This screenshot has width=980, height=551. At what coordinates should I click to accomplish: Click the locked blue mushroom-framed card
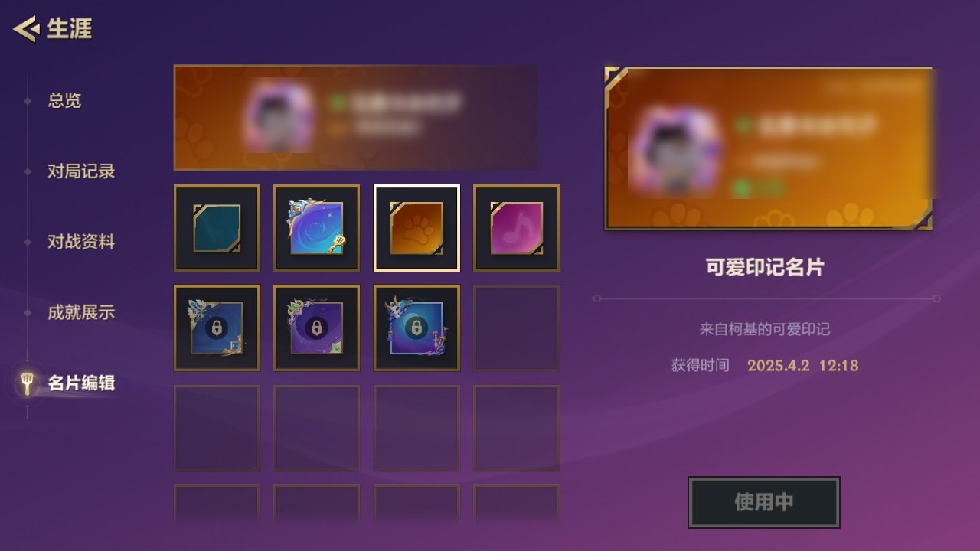416,328
